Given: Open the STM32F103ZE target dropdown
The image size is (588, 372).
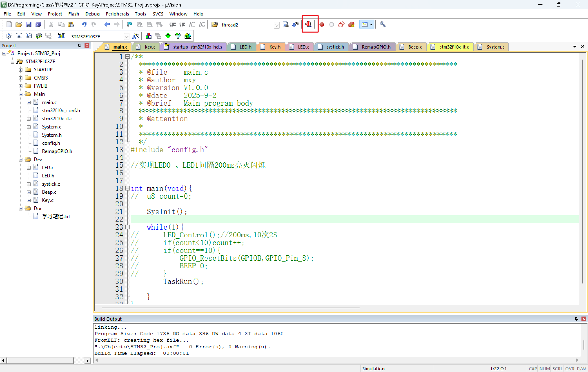Looking at the screenshot, I should point(127,37).
